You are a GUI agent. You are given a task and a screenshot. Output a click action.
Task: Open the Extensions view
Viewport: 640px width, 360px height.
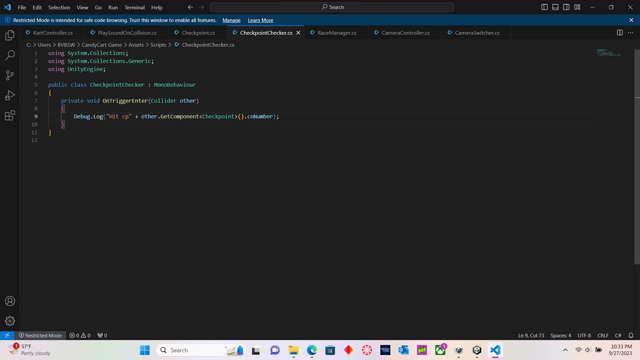click(10, 116)
